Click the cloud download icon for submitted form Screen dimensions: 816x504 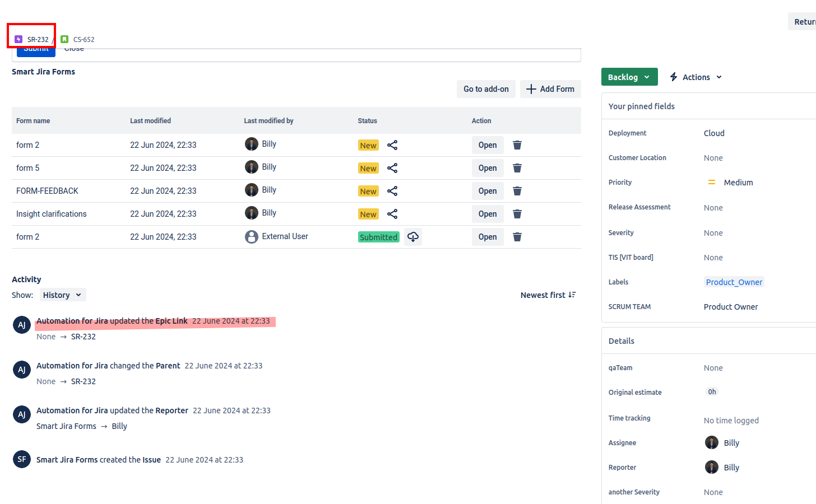point(413,237)
